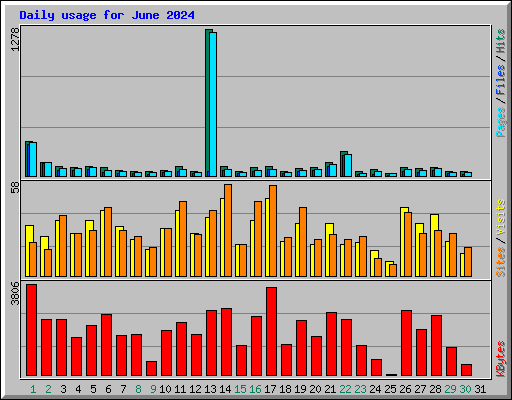Click the day 3 axis label

point(63,389)
